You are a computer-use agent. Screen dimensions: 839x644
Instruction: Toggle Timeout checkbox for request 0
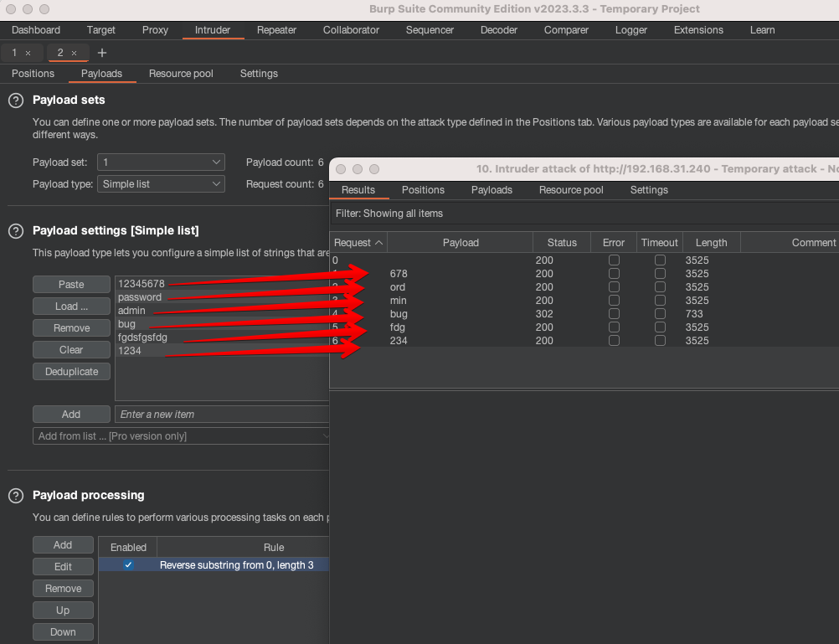660,260
